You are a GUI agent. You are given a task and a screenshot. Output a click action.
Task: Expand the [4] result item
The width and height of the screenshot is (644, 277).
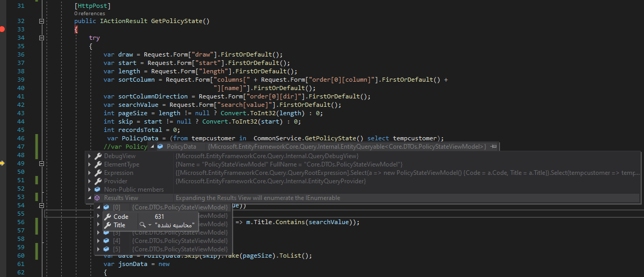[x=99, y=241]
